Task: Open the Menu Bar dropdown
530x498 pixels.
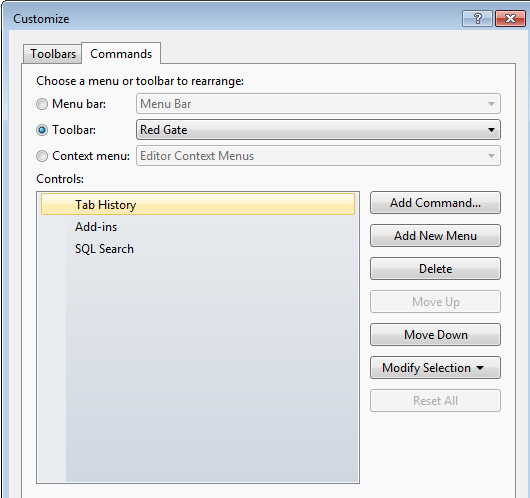Action: pos(318,104)
